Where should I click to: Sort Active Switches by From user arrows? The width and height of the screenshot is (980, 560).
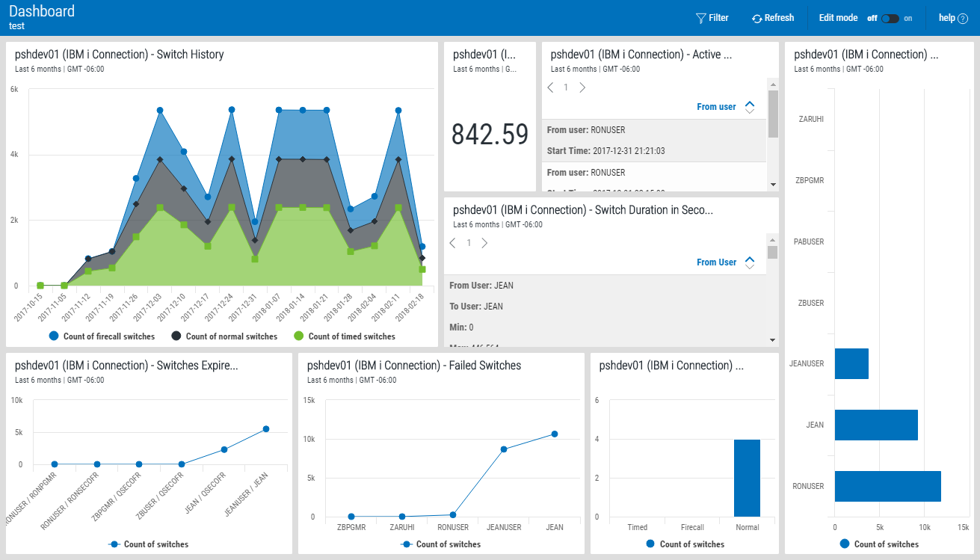pos(750,107)
